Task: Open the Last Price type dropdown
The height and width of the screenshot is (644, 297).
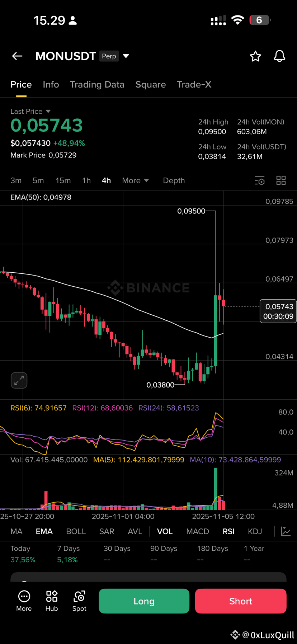Action: pos(48,112)
